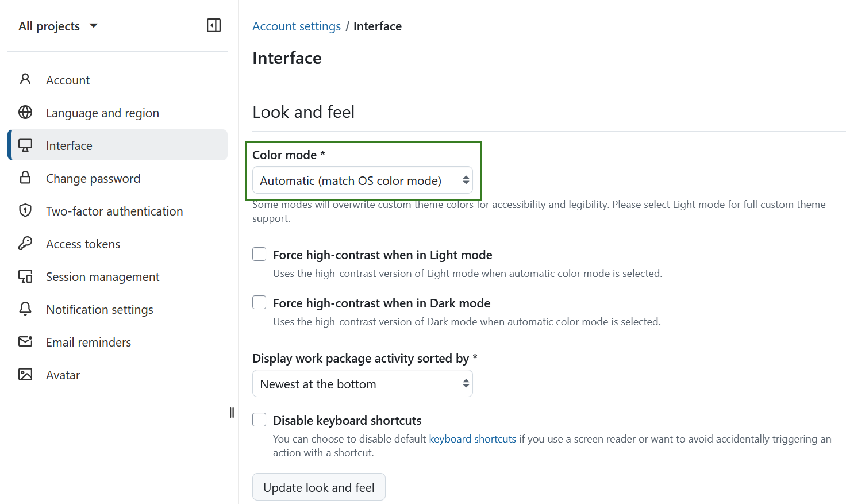Click the sidebar resize handle
Viewport: 846px width, 504px height.
pos(232,413)
